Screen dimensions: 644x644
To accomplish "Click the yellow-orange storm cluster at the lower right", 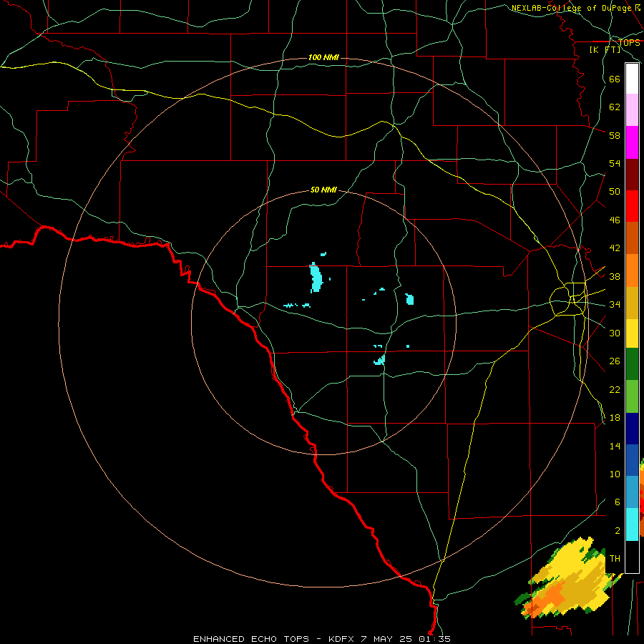I will [x=569, y=579].
